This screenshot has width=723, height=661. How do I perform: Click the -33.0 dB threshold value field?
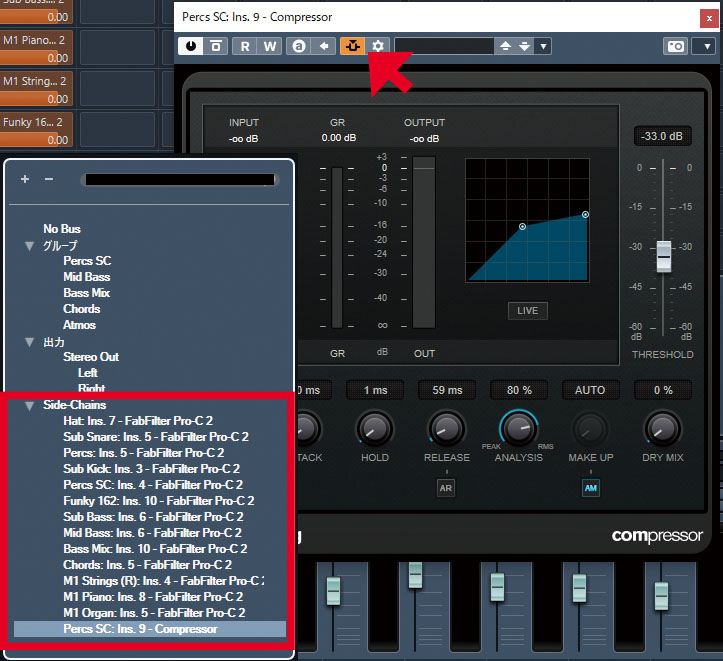(662, 136)
